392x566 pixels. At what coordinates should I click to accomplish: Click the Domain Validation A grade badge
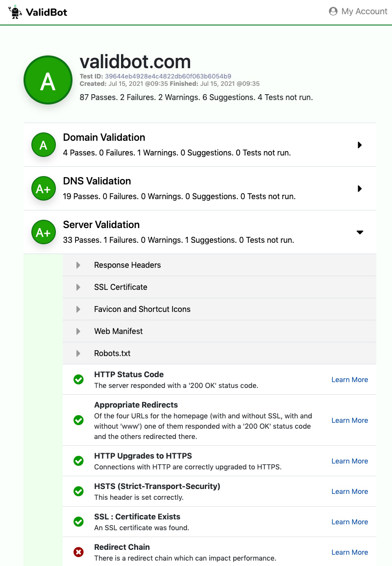(x=44, y=145)
